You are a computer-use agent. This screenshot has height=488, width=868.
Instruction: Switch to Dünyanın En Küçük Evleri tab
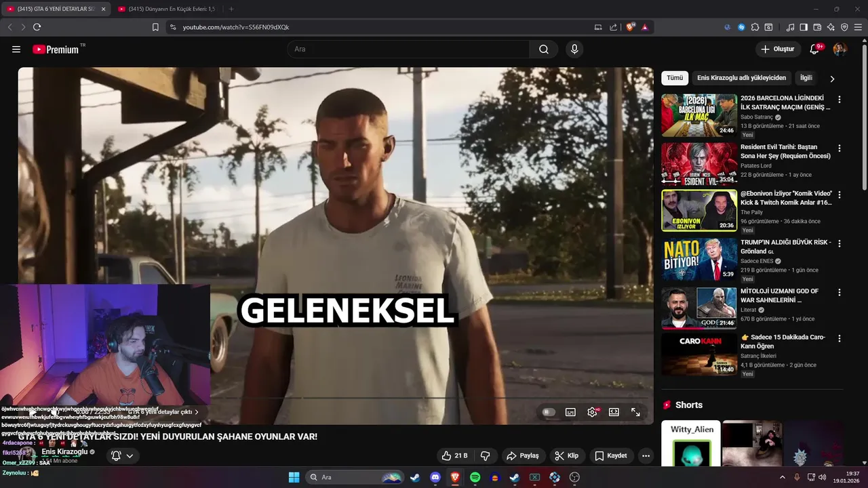(x=167, y=9)
